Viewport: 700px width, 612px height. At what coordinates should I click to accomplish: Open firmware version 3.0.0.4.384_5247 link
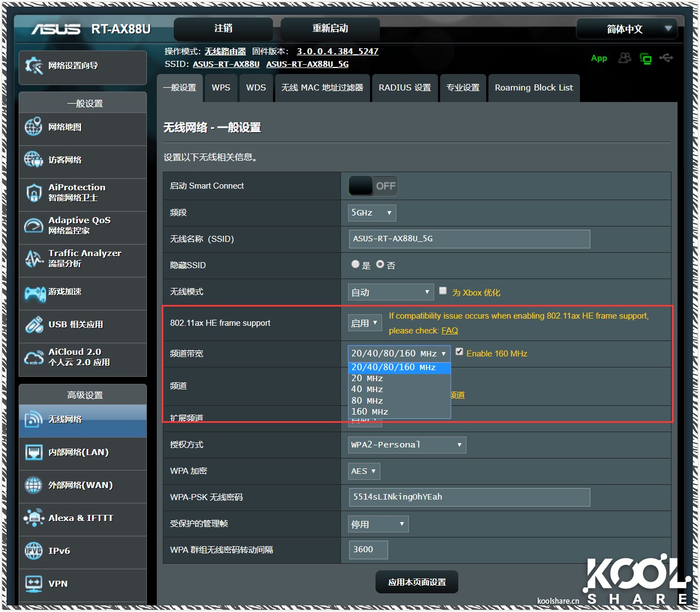point(338,52)
